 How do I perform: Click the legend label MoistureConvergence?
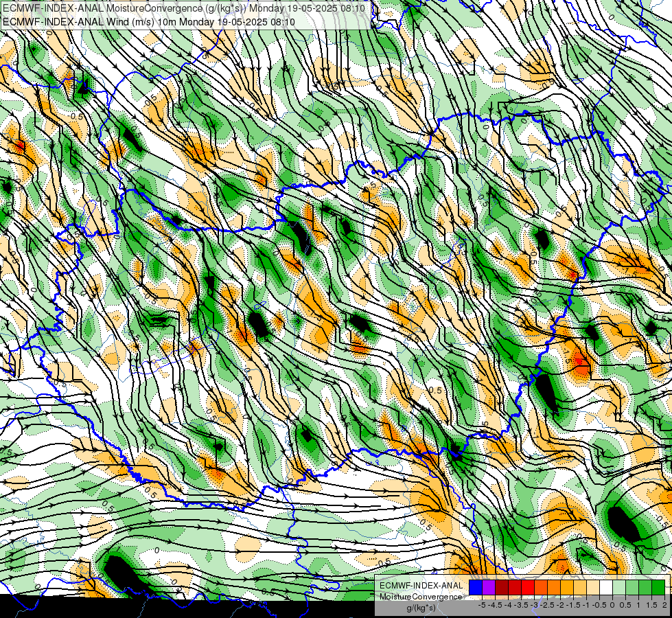[421, 597]
